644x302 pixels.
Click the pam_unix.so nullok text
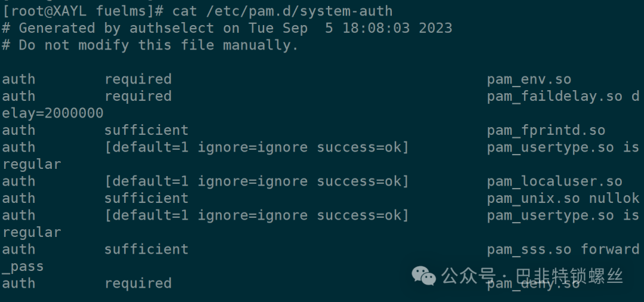[563, 198]
